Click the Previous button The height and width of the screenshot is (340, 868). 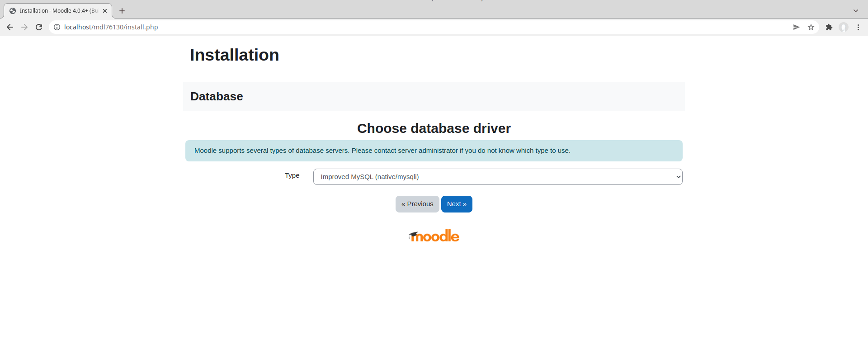417,204
